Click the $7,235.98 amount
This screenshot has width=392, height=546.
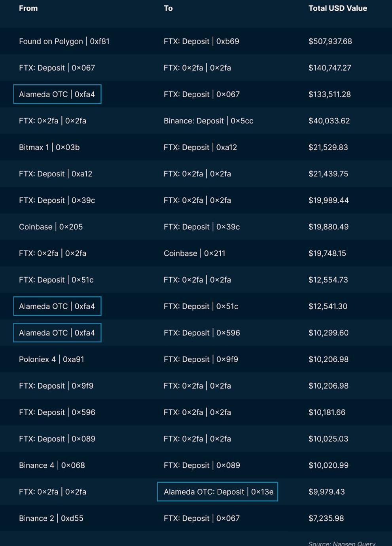click(326, 518)
